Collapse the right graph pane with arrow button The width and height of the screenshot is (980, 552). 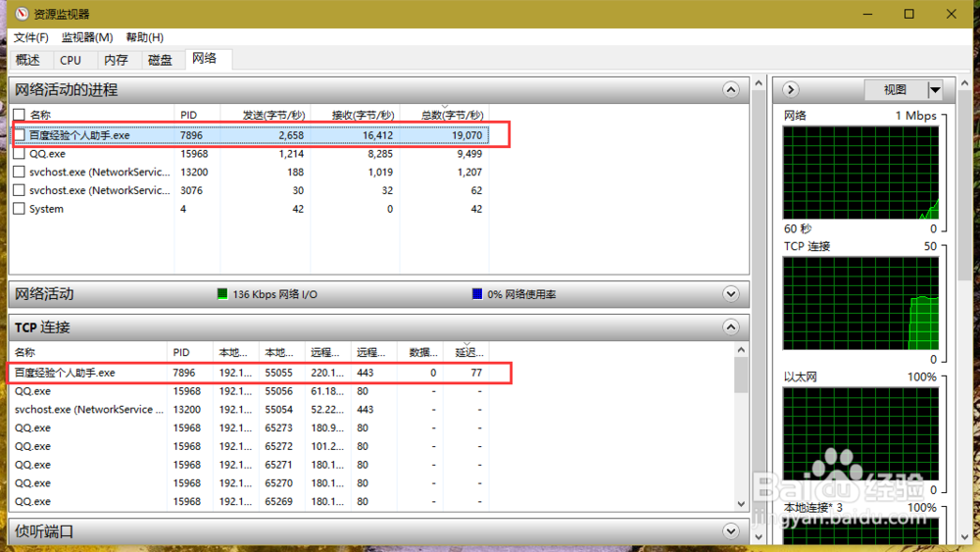click(x=791, y=89)
